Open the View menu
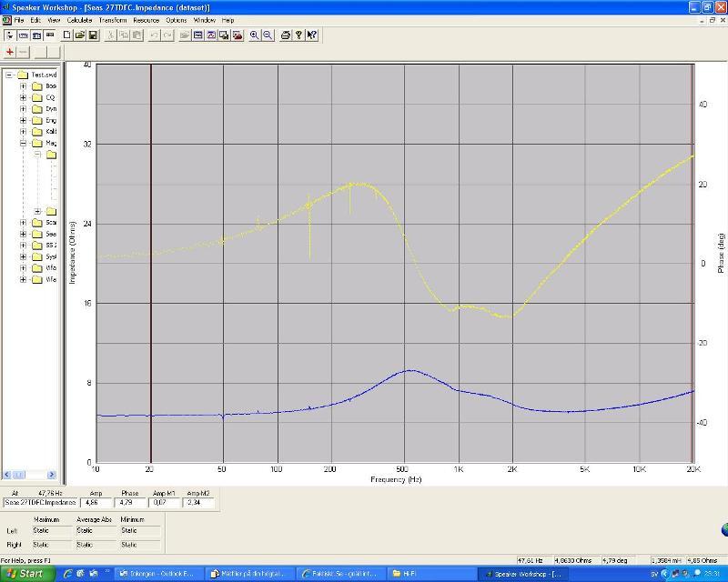Viewport: 728px width, 582px height. (54, 20)
